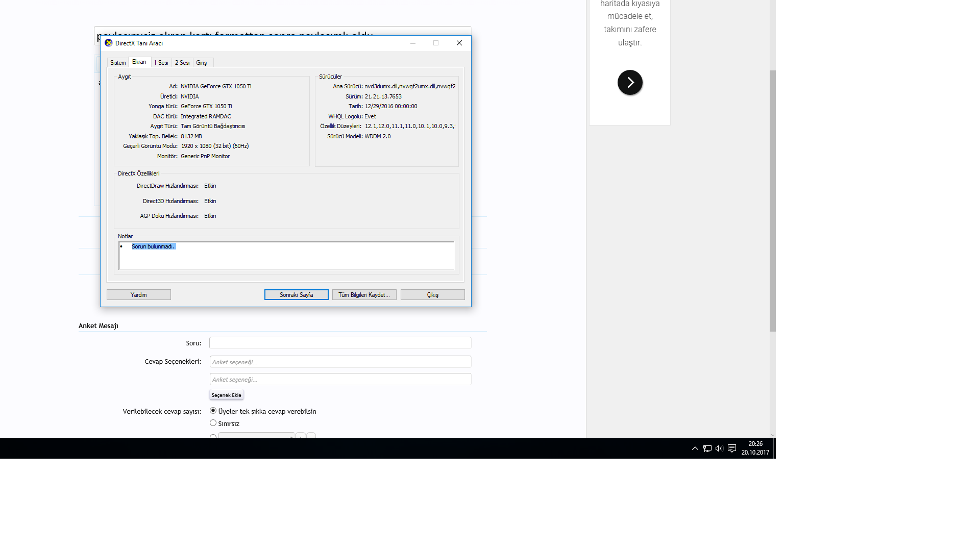Open the 2 Sesi tab
The width and height of the screenshot is (980, 551).
(182, 63)
